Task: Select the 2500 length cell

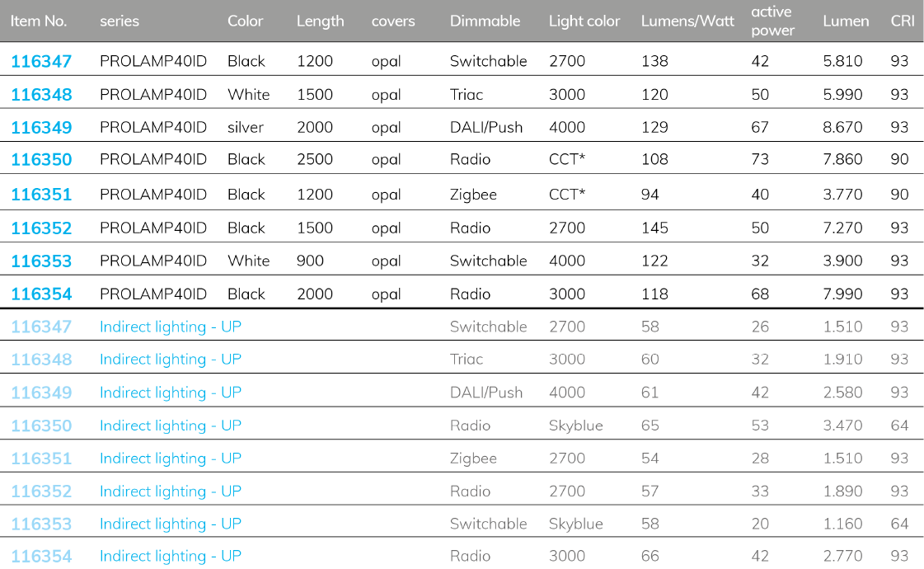Action: coord(315,160)
